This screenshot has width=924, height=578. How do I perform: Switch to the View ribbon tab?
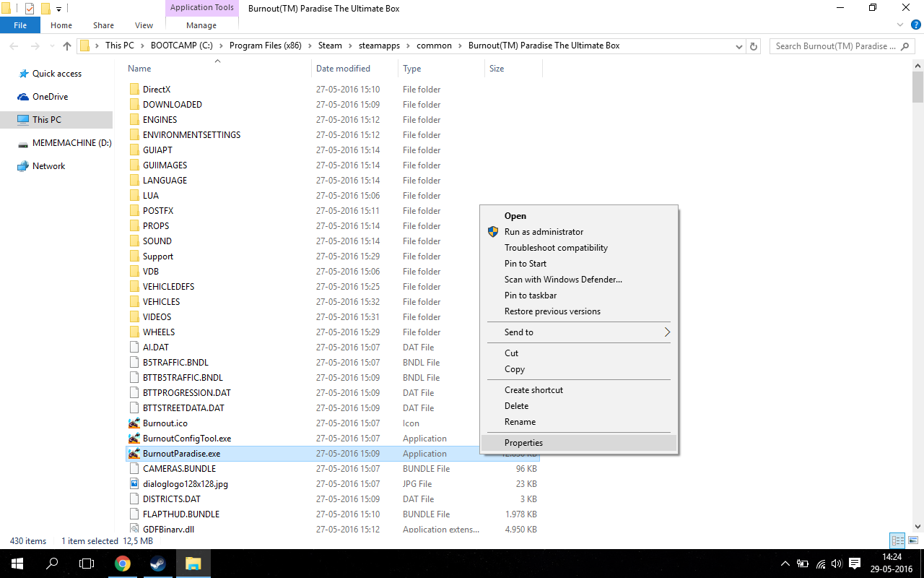point(144,25)
